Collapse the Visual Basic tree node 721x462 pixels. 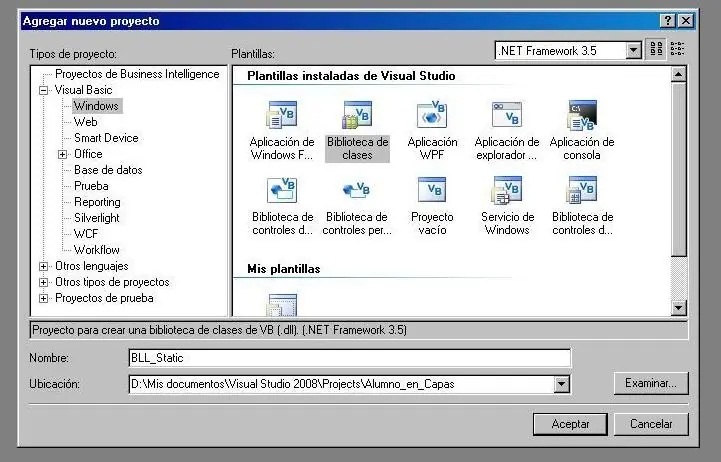pyautogui.click(x=43, y=91)
